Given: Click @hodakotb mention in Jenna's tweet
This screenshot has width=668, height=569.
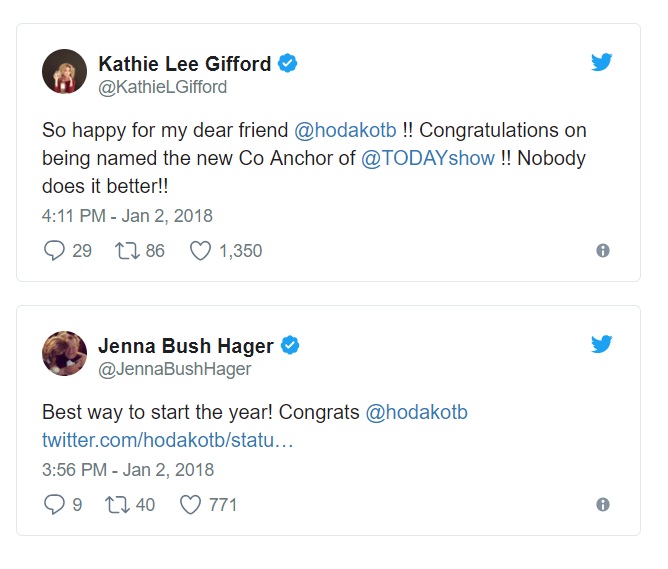Looking at the screenshot, I should (x=417, y=413).
